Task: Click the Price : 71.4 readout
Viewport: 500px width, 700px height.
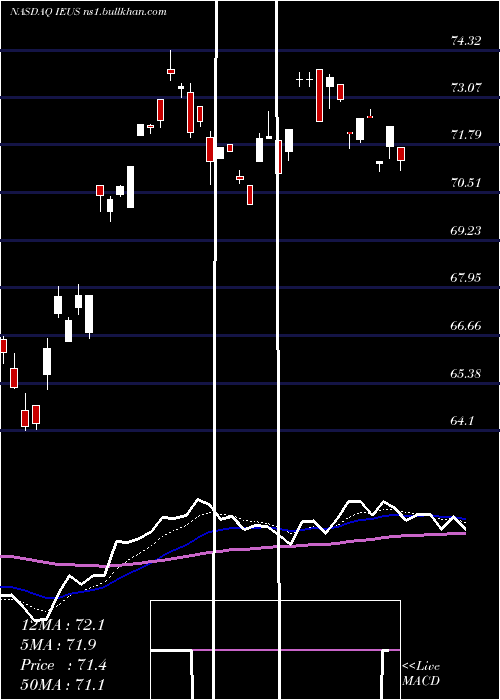Action: 64,665
